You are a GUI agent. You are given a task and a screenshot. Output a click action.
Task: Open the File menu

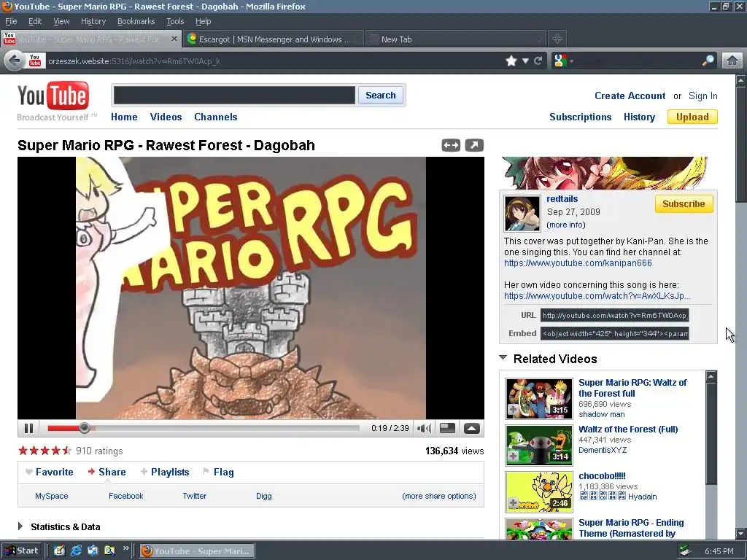coord(11,21)
